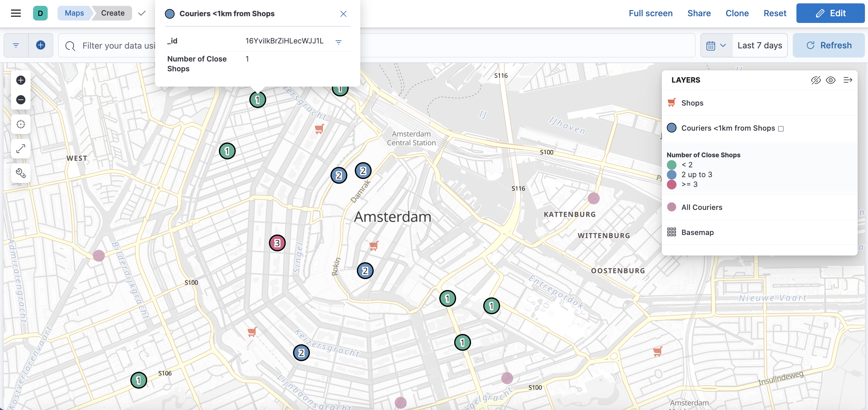This screenshot has width=868, height=410.
Task: Open the map tools icon
Action: pos(20,173)
